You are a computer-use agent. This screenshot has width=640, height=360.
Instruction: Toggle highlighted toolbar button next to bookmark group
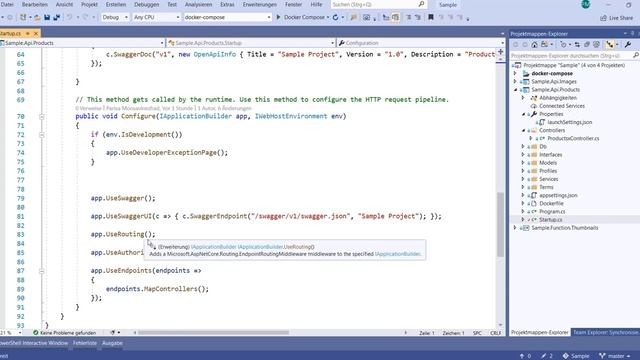396,18
